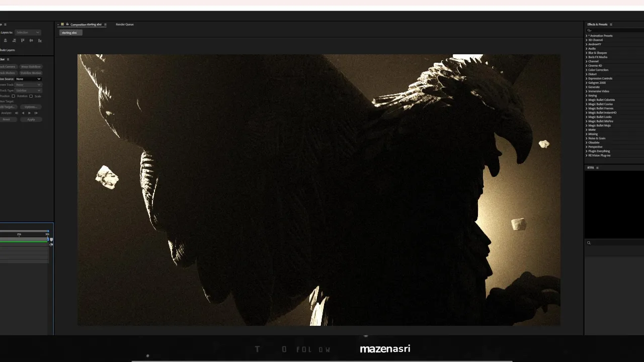Click the time navigator end handle
The image size is (644, 362).
tap(48, 232)
